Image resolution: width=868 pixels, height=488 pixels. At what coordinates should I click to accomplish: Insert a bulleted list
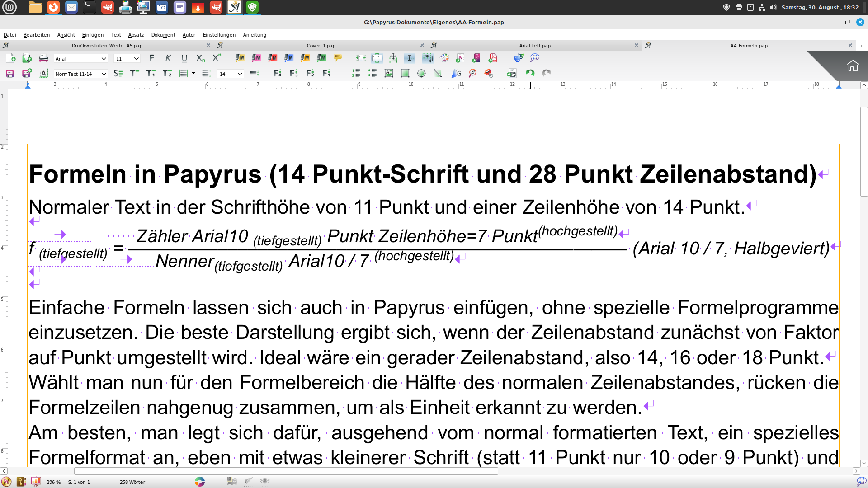[x=373, y=73]
